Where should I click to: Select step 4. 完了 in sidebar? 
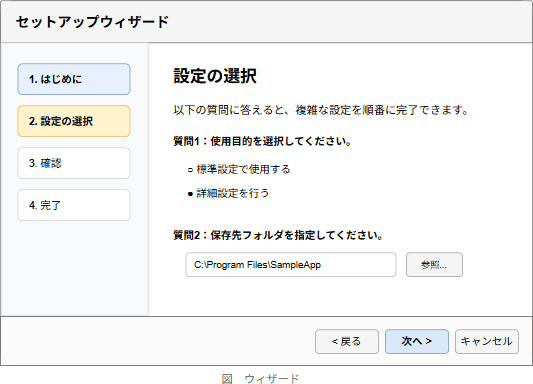tap(74, 205)
